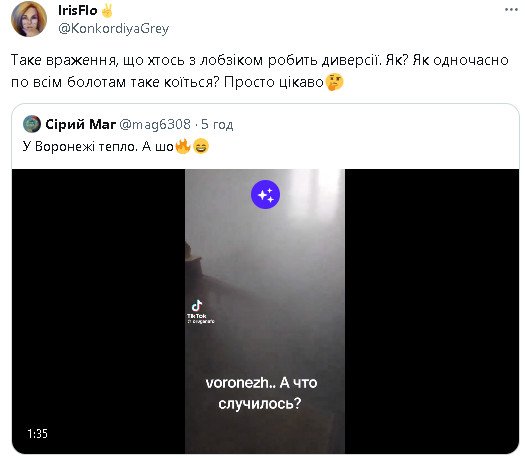525x460 pixels.
Task: Click the victory hand emoji beside IrisFlo
Action: 107,11
